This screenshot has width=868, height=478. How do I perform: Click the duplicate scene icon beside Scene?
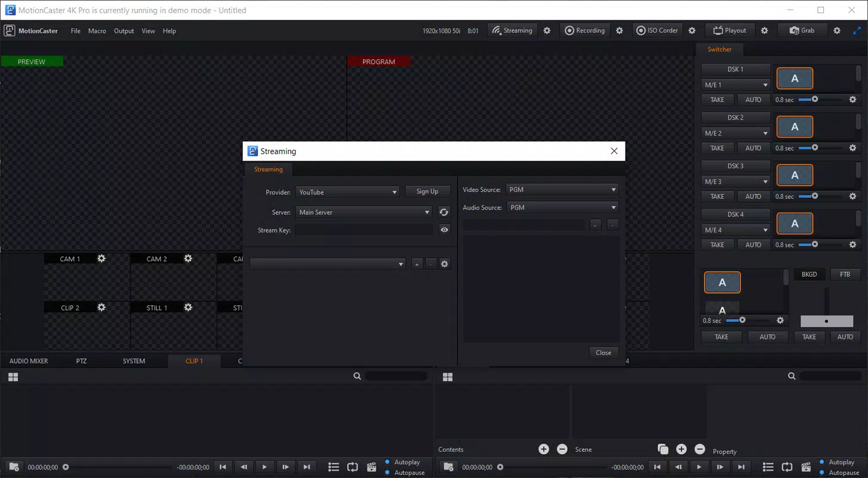(663, 449)
